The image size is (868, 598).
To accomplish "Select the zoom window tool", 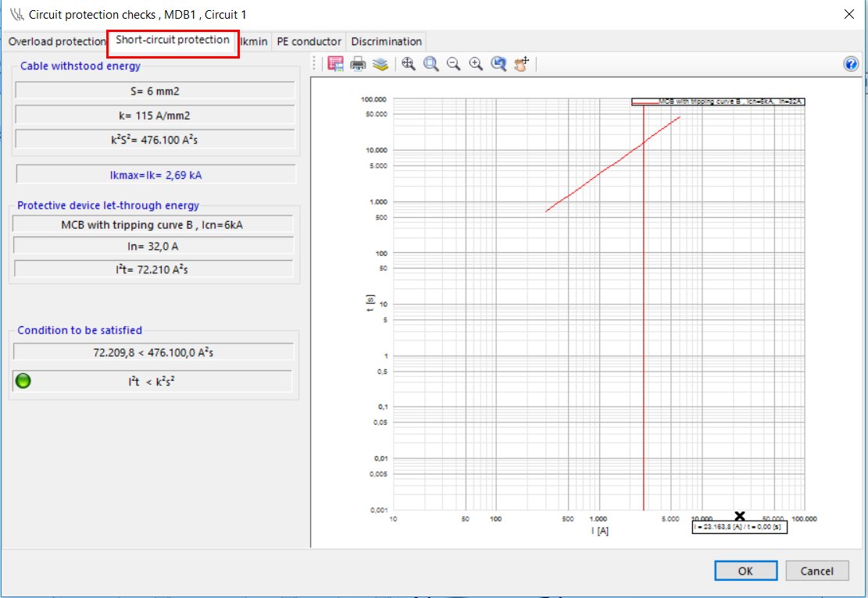I will [430, 64].
